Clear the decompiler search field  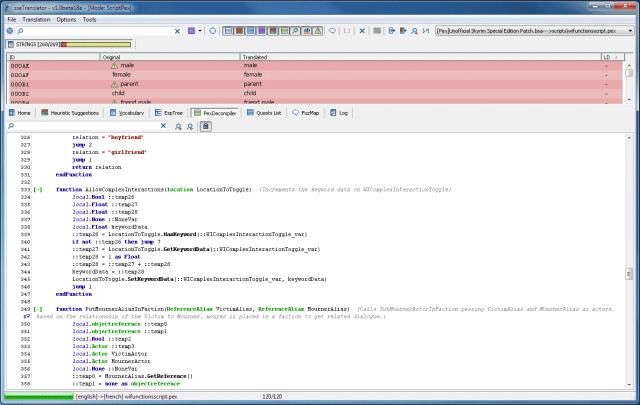pos(163,126)
